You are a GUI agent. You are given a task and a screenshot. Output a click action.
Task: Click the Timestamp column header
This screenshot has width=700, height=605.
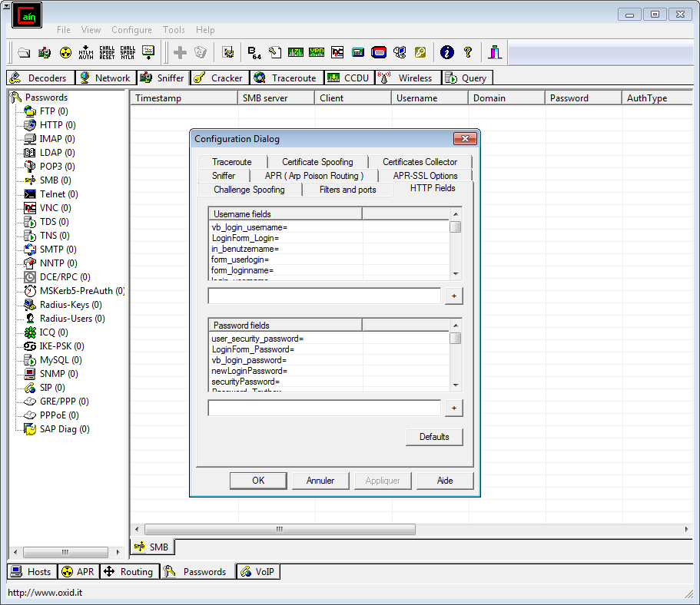tap(184, 98)
